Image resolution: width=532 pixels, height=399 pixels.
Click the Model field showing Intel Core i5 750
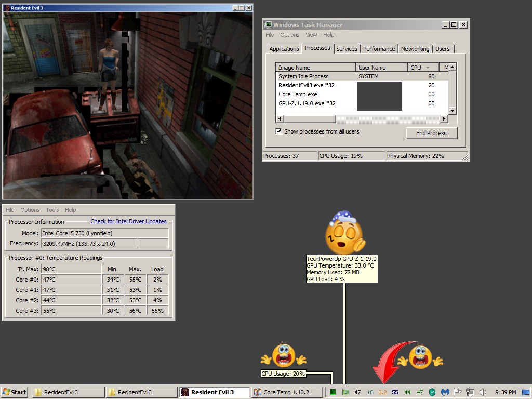pos(105,233)
